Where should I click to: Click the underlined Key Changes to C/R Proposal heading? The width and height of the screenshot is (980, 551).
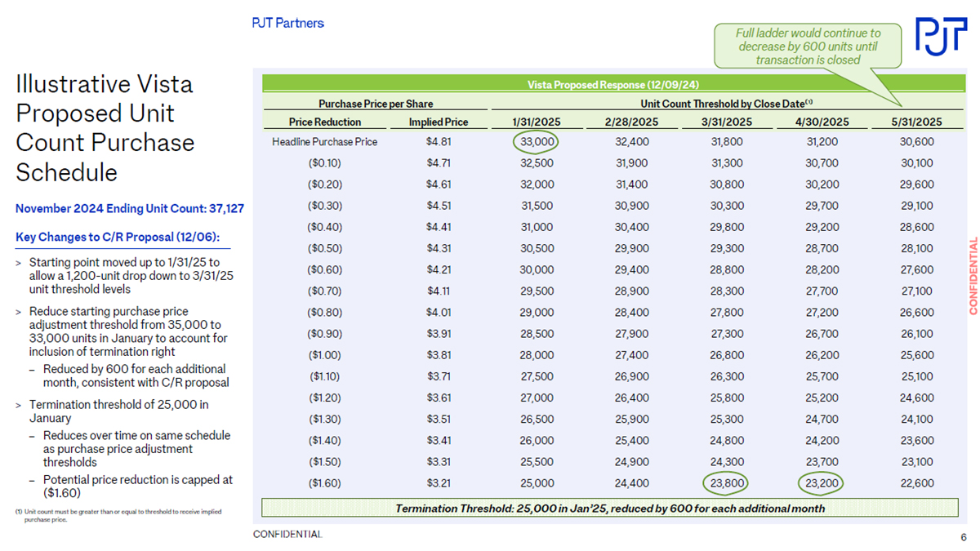118,238
